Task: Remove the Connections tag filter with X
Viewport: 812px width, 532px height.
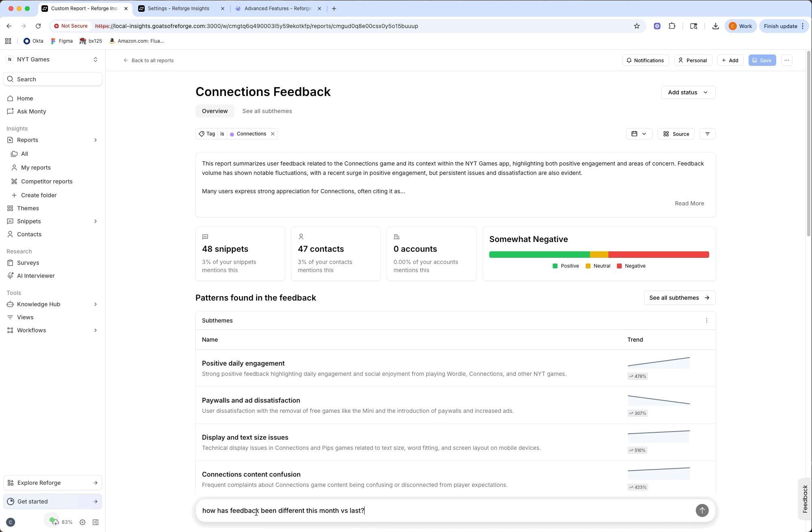Action: 273,134
